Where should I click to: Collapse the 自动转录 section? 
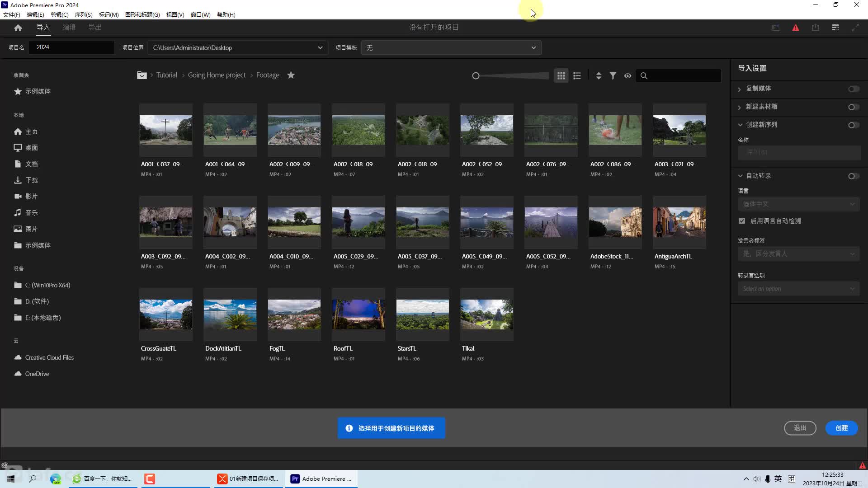click(740, 176)
